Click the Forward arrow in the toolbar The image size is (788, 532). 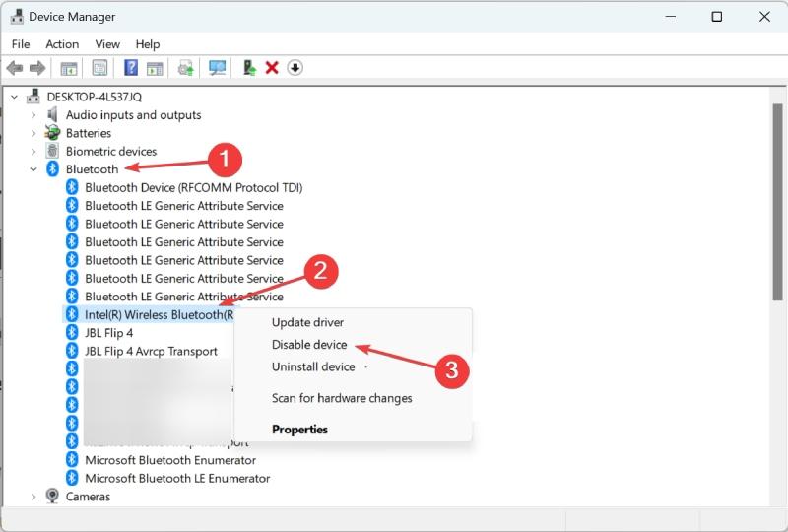tap(38, 67)
